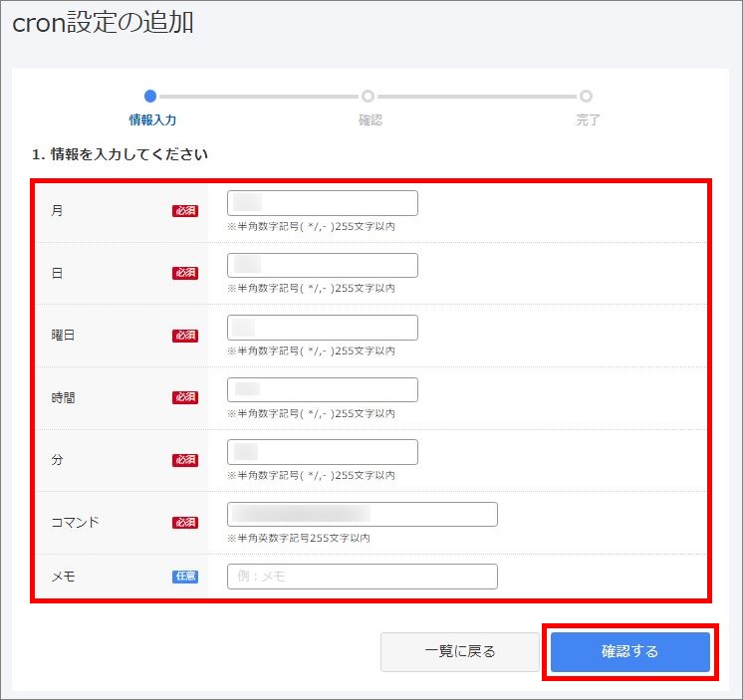
Task: Click the 必須 badge in the 日 row
Action: click(x=185, y=273)
